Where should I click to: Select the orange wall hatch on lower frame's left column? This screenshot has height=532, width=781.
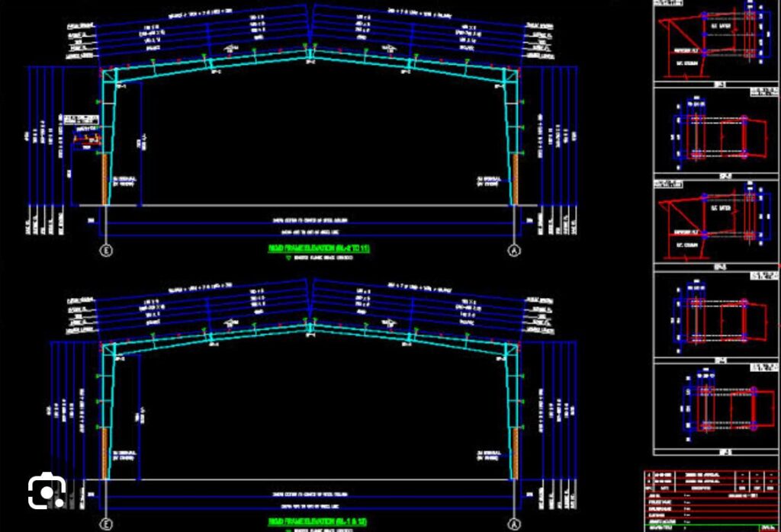pyautogui.click(x=105, y=453)
